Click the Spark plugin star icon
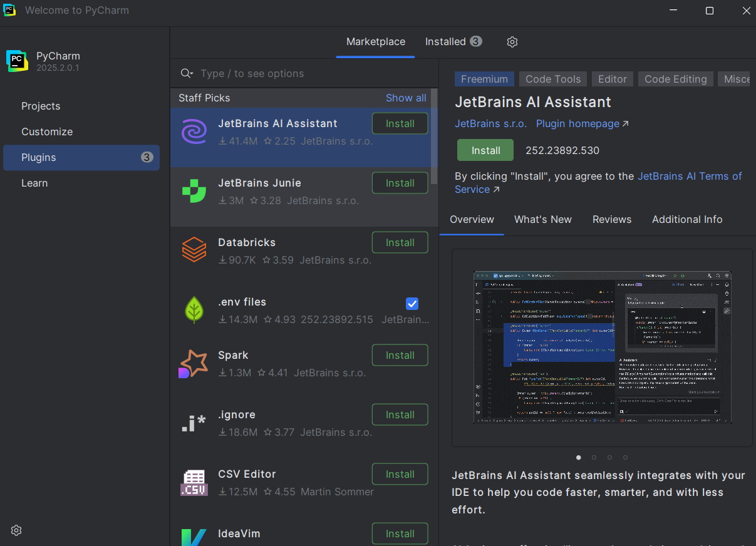Viewport: 756px width, 546px height. [x=193, y=364]
